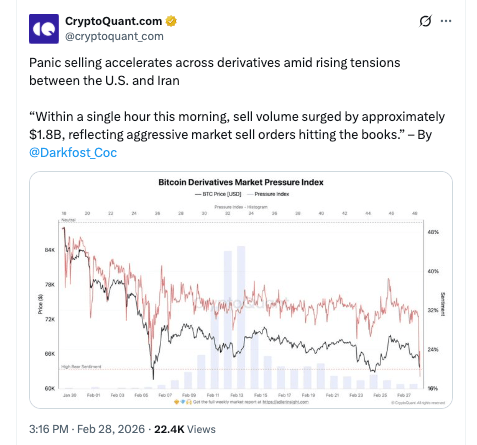
Task: Open the CryptoQuant.com display name
Action: tap(113, 21)
